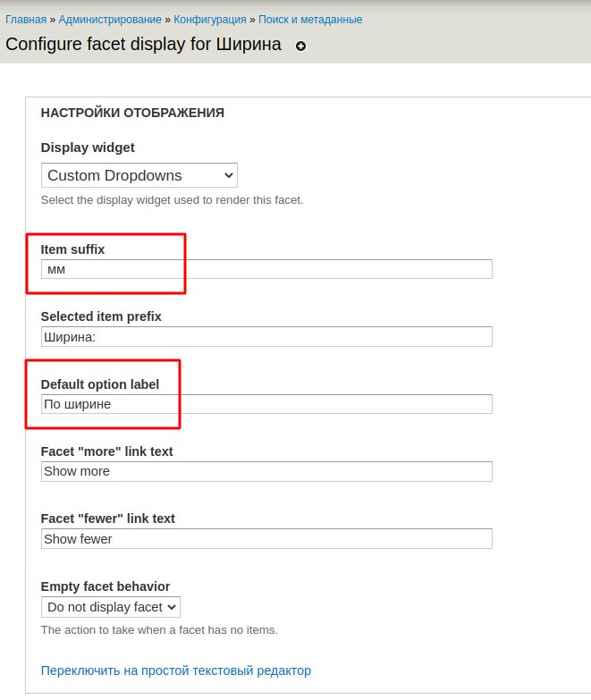Click the Selected item prefix label
Viewport: 591px width, 700px height.
coord(101,316)
